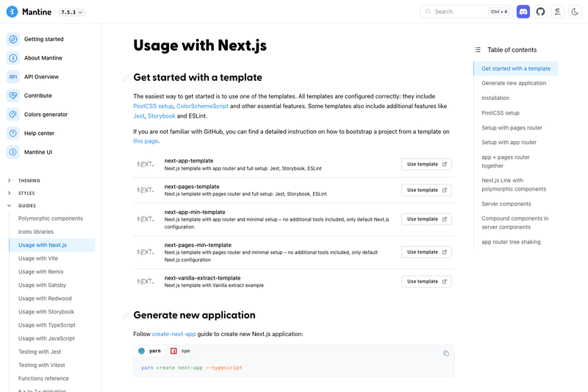Use template for next-pages-template
The height and width of the screenshot is (392, 588).
[426, 190]
